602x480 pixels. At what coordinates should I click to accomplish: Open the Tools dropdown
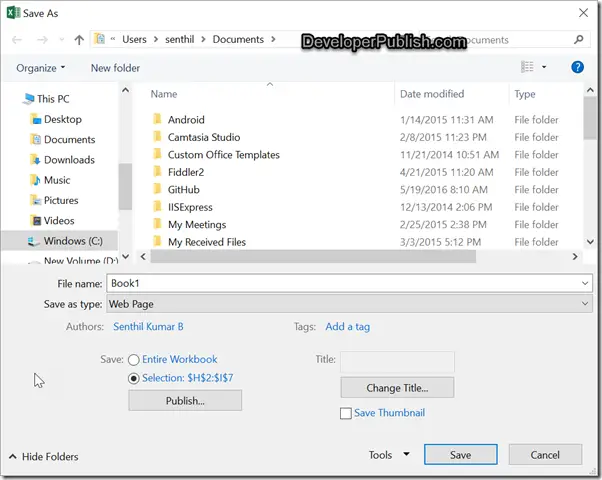(389, 455)
